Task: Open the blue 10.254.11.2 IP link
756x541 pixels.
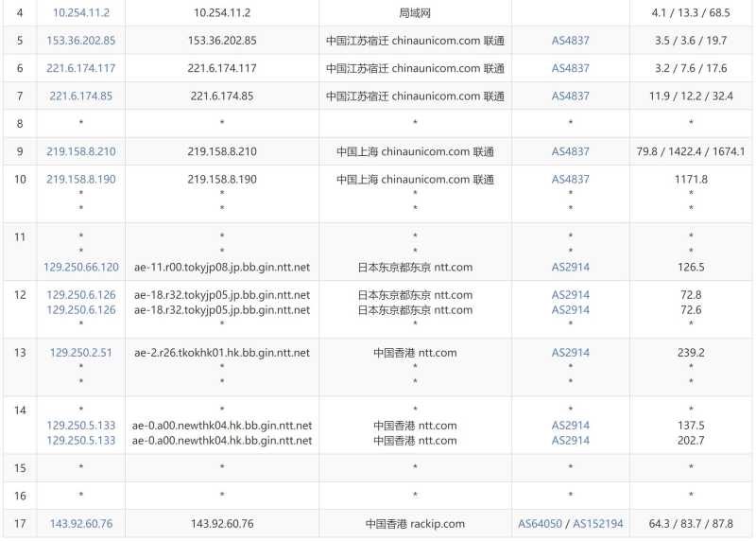Action: (80, 13)
